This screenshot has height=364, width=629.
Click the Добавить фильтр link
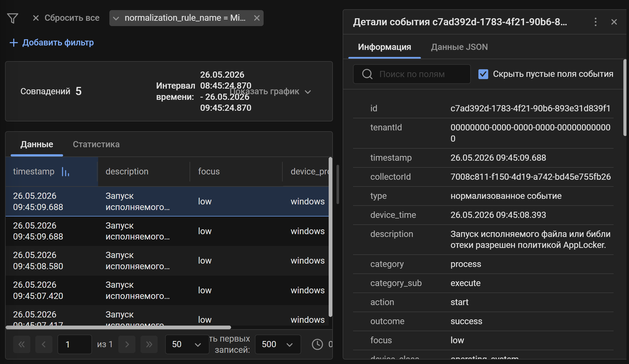coord(52,43)
